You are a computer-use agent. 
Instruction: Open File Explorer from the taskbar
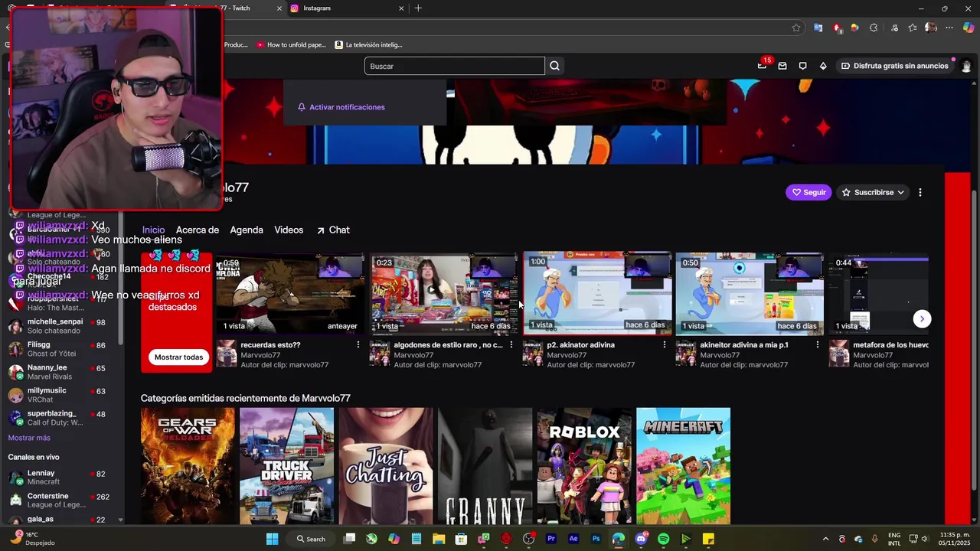439,539
